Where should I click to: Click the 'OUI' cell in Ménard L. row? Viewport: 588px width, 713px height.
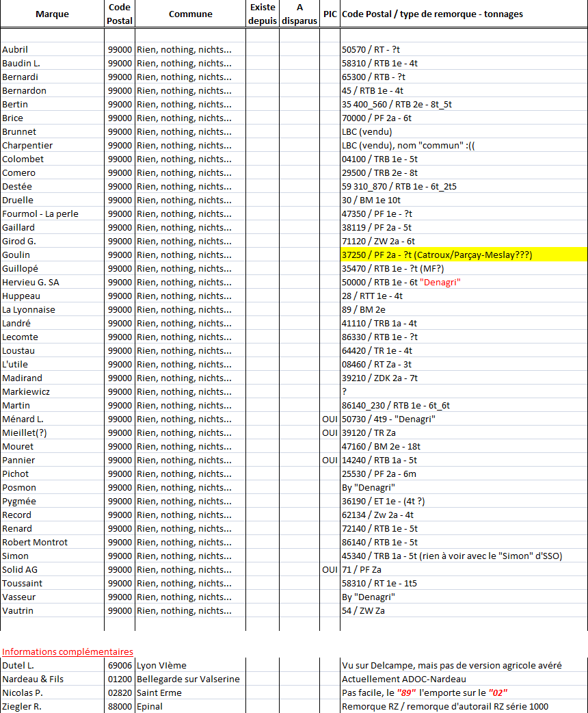click(330, 419)
